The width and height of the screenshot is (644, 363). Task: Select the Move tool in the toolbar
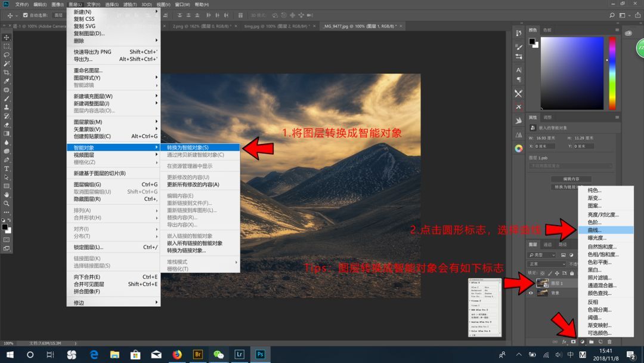tap(7, 38)
